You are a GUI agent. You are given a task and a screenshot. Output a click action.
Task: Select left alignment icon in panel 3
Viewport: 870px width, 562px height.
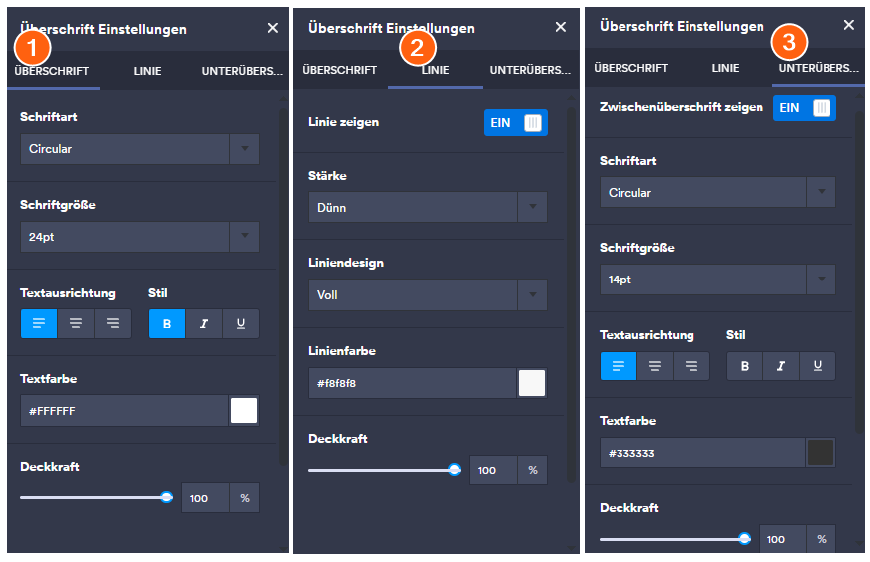(618, 366)
